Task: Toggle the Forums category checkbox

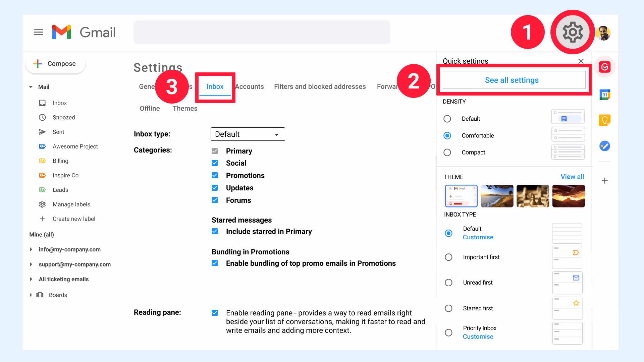Action: (215, 200)
